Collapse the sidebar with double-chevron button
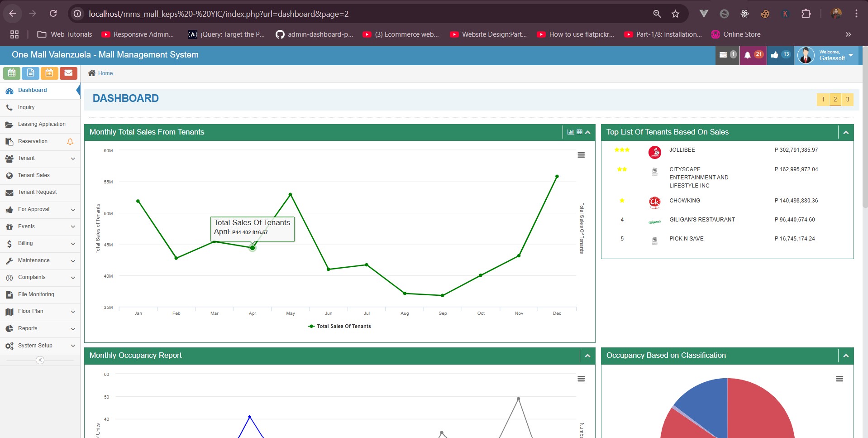Viewport: 868px width, 438px height. (x=40, y=360)
